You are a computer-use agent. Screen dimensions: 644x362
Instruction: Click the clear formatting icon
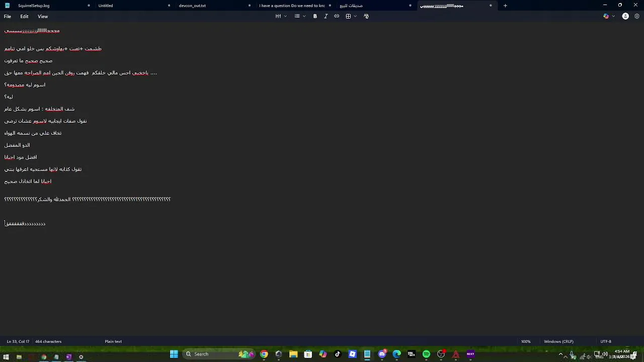[366, 16]
